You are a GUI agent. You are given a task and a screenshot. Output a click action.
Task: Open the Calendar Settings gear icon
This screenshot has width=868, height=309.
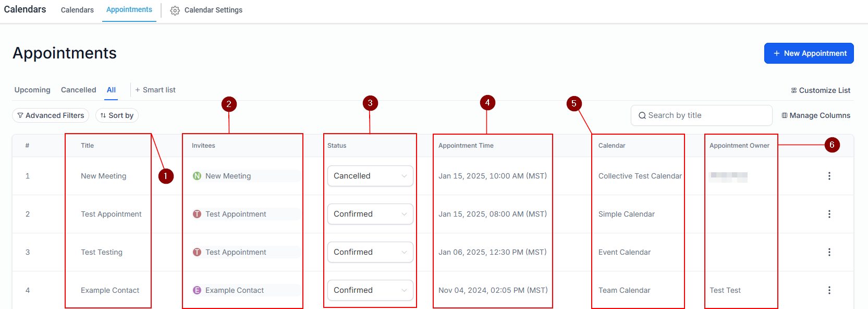[175, 10]
